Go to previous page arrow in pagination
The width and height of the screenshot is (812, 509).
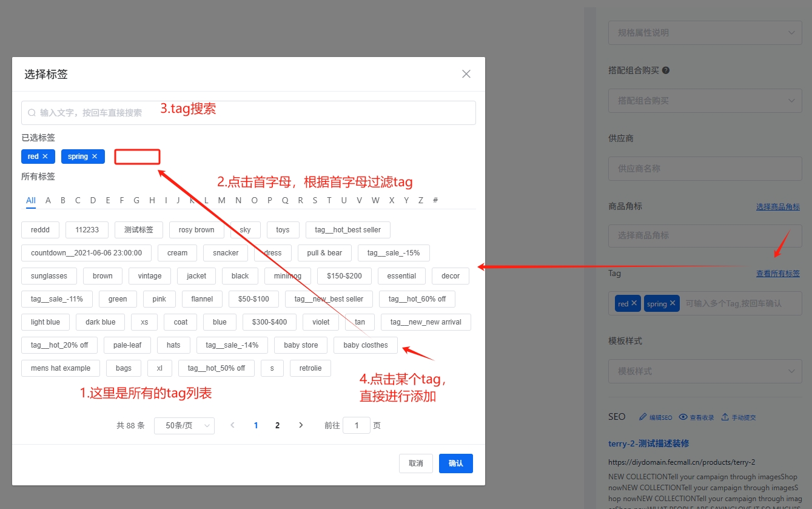click(x=232, y=425)
